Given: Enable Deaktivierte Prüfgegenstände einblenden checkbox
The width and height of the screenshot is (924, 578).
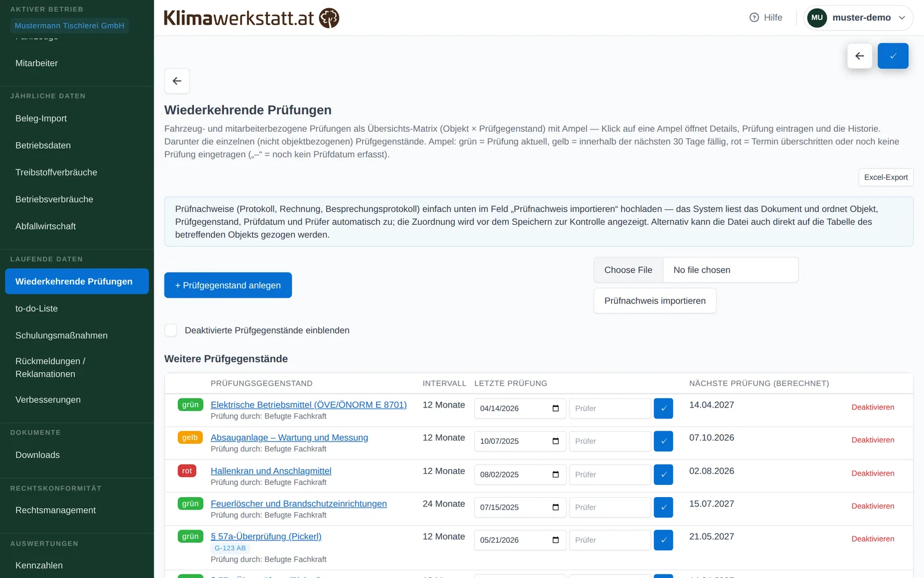Looking at the screenshot, I should coord(171,330).
